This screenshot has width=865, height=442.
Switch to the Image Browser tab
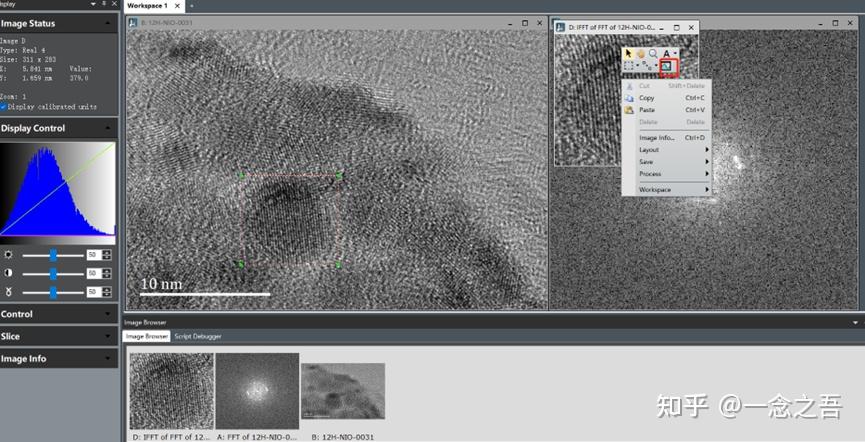click(x=146, y=336)
